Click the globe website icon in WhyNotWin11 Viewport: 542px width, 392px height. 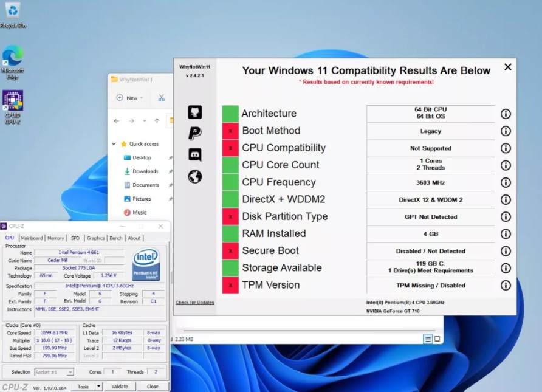click(194, 177)
